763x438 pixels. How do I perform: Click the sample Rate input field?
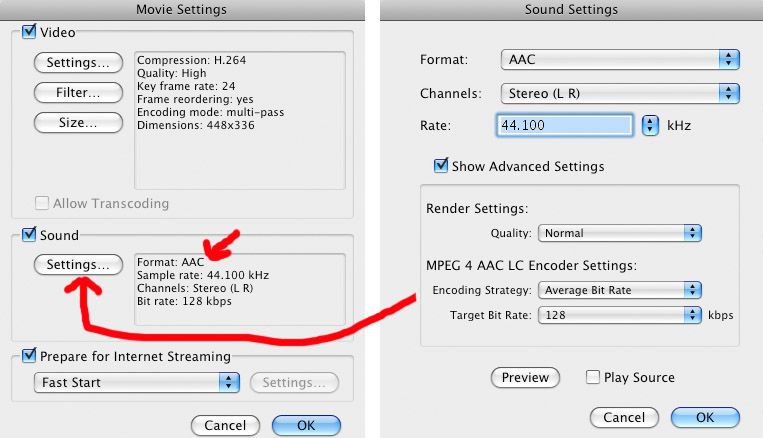click(x=565, y=126)
